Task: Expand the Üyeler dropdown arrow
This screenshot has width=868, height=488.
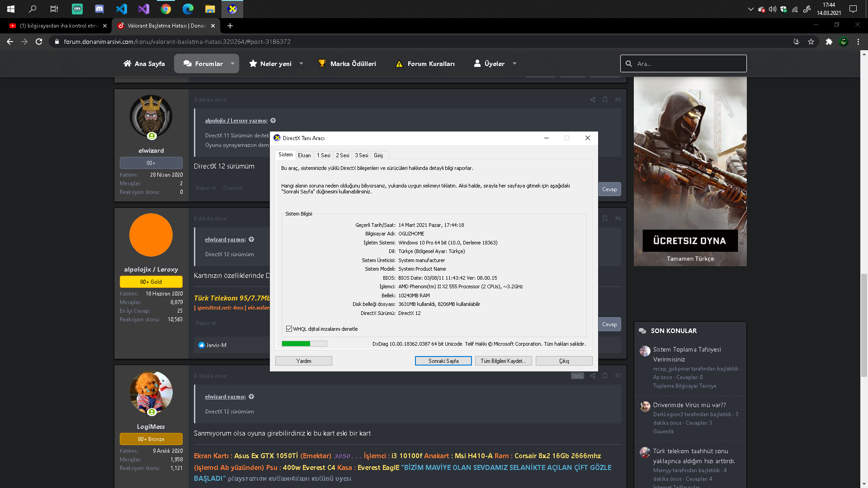Action: pos(514,64)
